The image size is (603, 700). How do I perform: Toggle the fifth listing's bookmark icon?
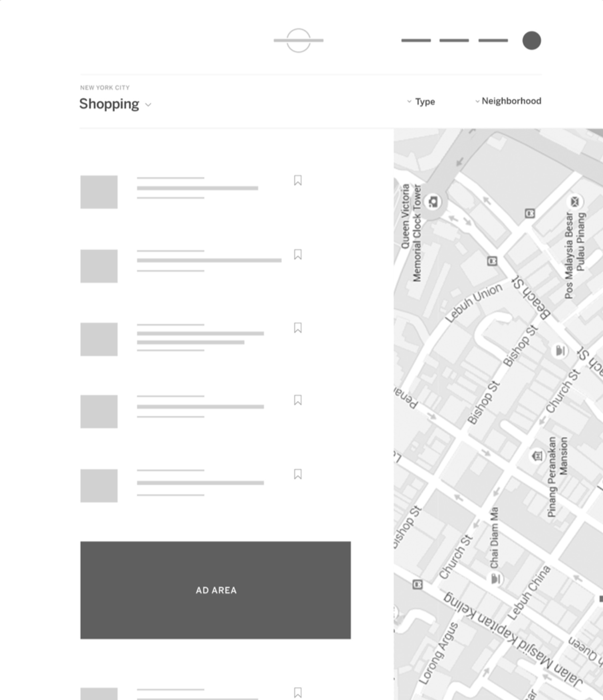pos(298,474)
